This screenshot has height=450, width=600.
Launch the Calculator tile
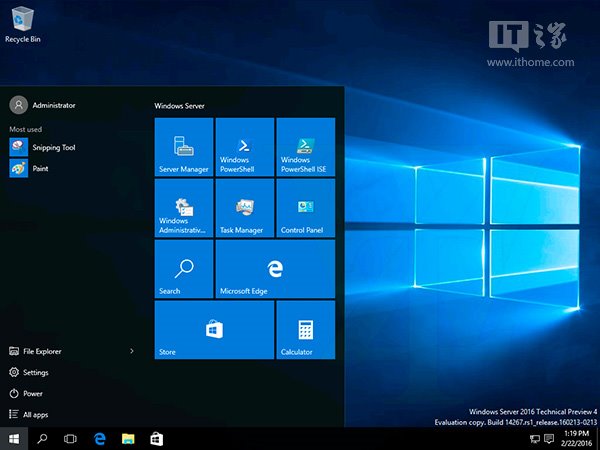pos(306,330)
